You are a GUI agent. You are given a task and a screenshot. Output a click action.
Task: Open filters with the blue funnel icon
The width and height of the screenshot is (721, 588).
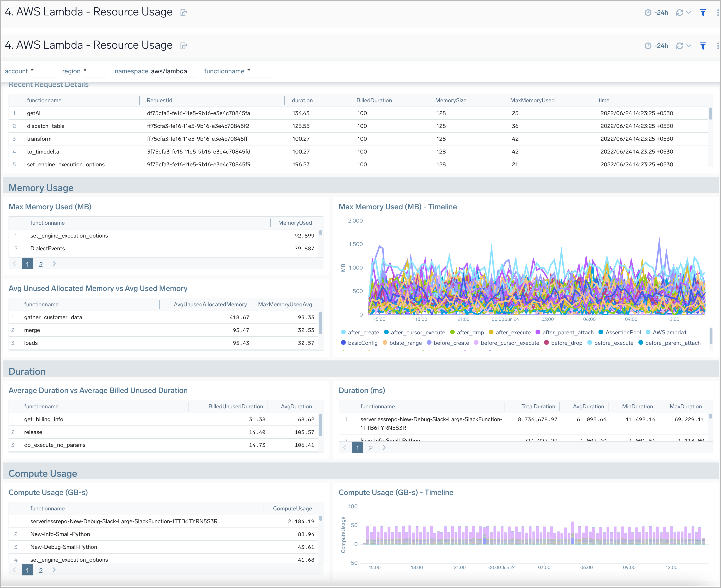click(703, 12)
